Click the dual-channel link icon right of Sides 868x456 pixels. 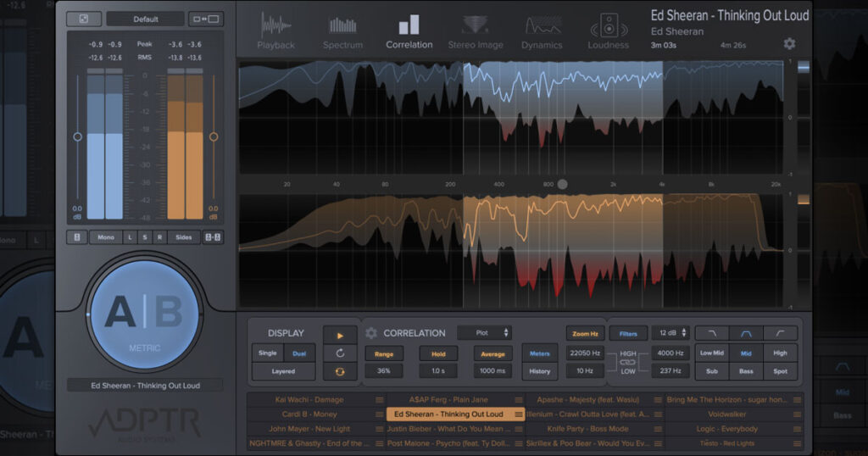(213, 236)
